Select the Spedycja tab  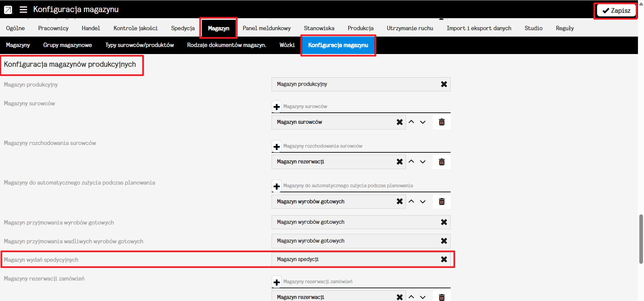pos(183,28)
